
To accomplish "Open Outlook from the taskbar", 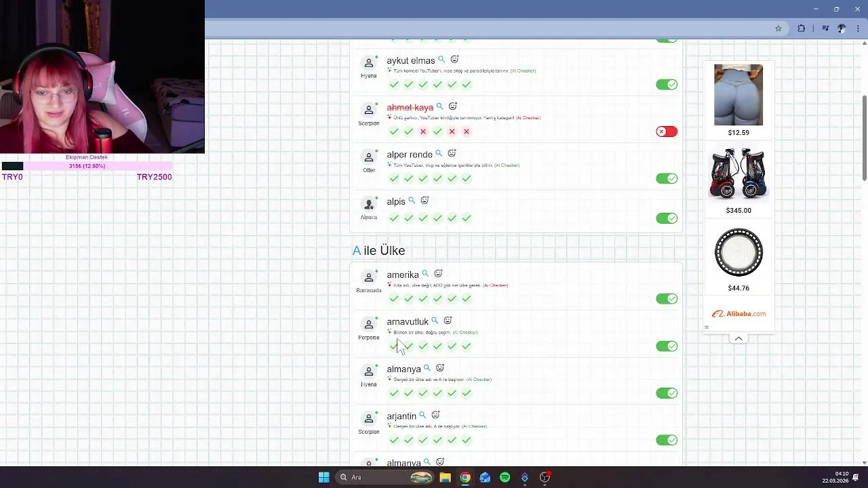I will click(485, 477).
